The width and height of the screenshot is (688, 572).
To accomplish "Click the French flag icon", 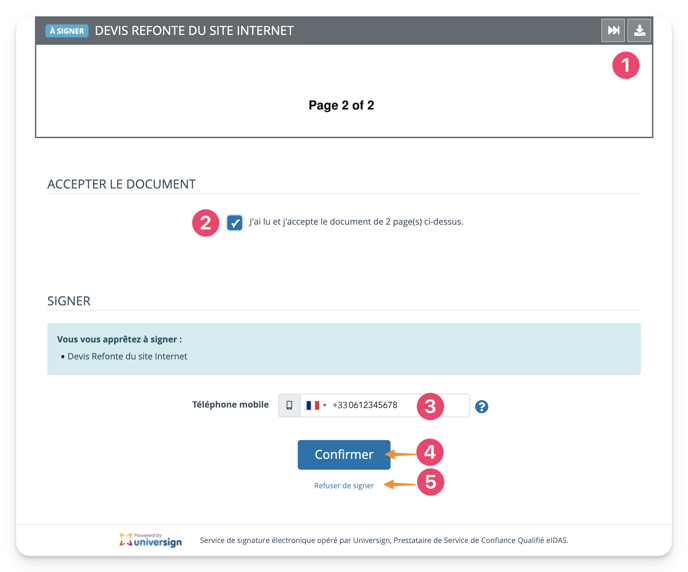I will point(312,405).
